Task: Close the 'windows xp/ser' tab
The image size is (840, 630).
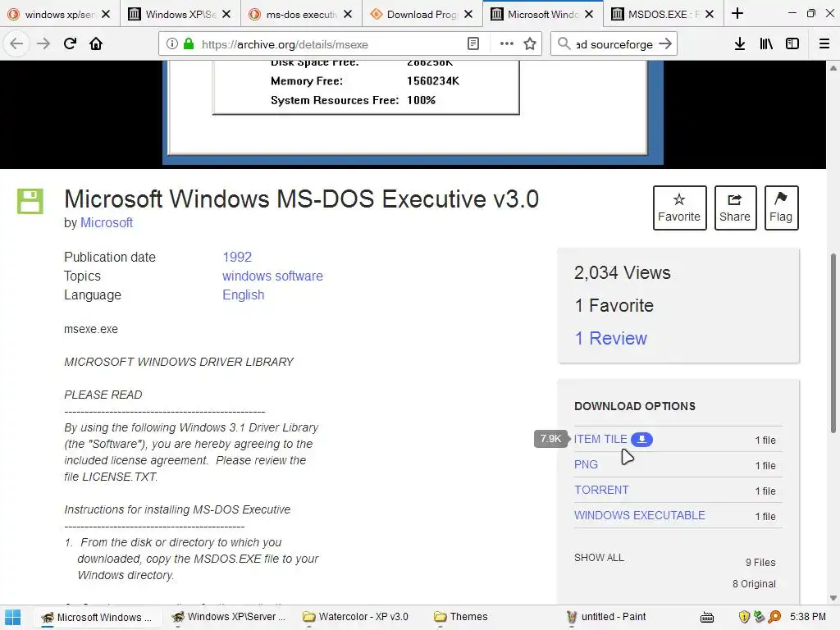Action: 106,15
